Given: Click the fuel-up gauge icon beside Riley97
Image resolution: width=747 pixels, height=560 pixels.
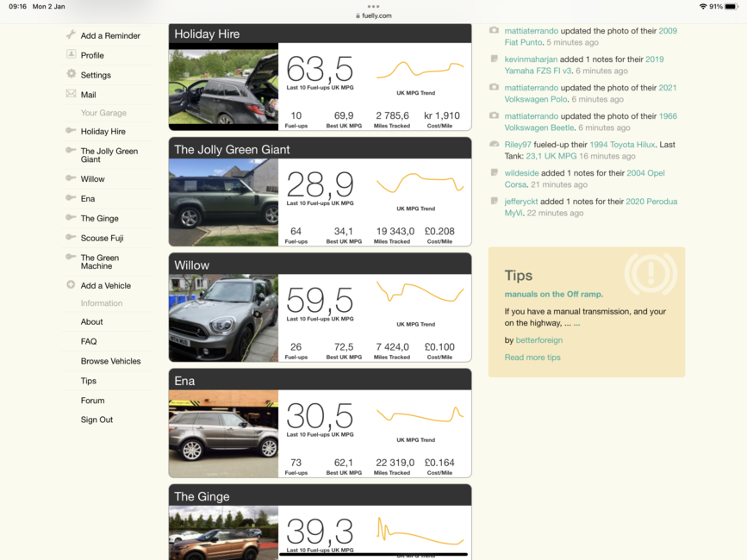Looking at the screenshot, I should [x=495, y=144].
